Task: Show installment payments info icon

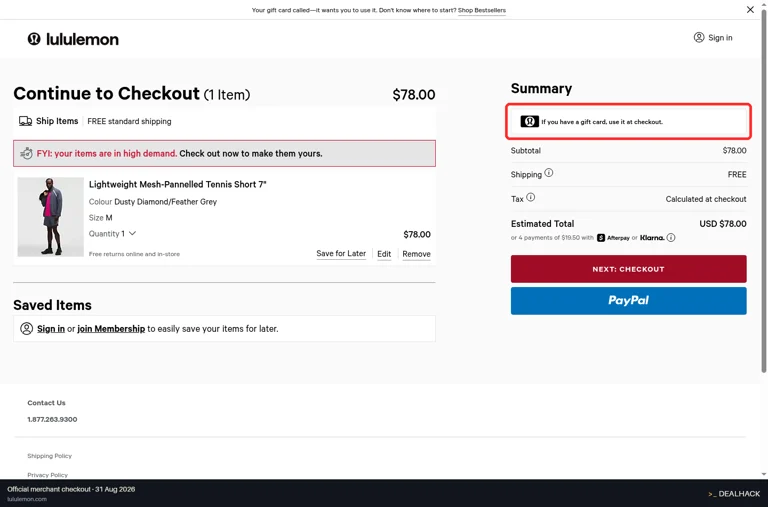Action: tap(671, 238)
